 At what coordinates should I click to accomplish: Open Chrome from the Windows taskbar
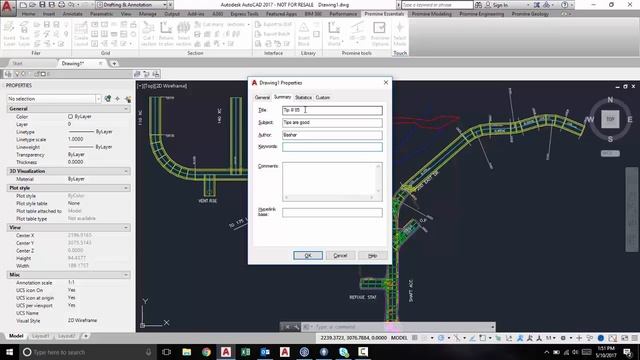206,352
